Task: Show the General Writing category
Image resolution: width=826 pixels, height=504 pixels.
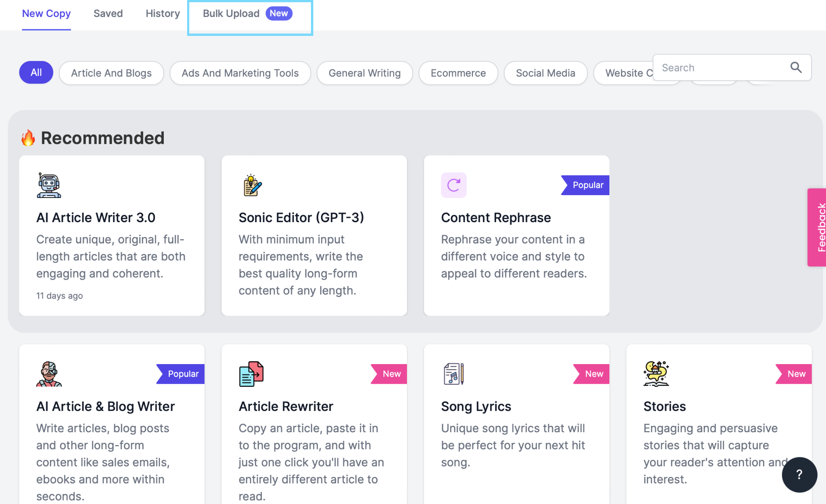Action: 365,73
